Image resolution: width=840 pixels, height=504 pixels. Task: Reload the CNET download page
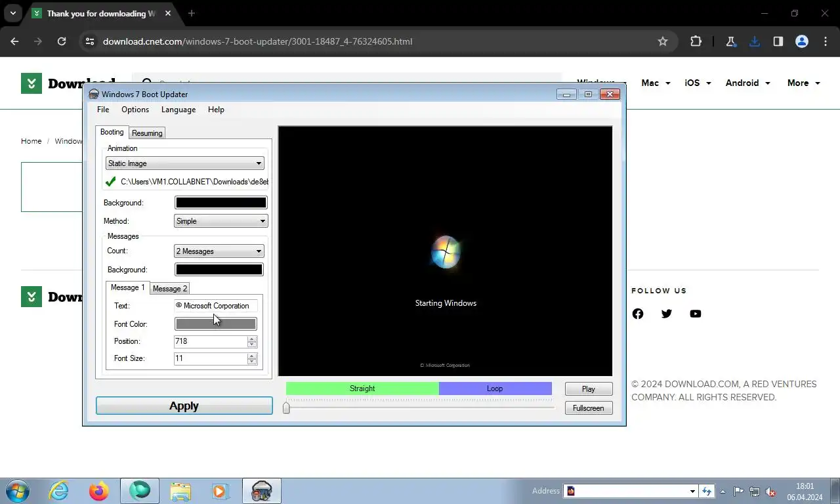point(62,41)
